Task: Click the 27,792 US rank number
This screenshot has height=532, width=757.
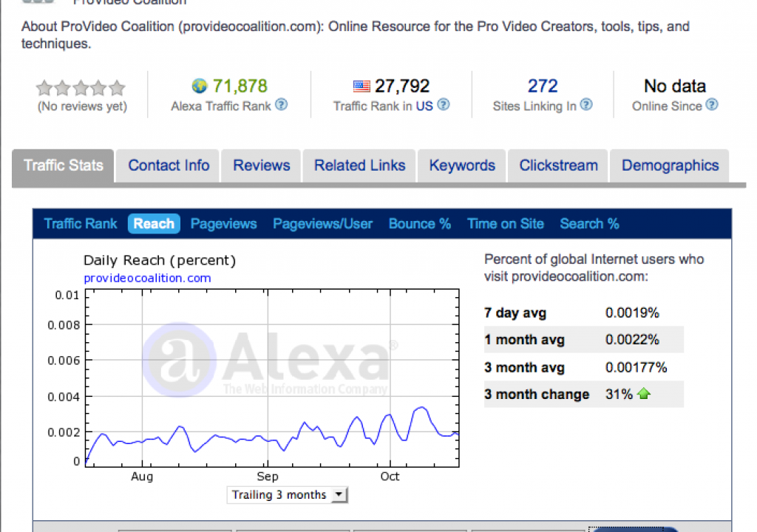Action: coord(402,86)
